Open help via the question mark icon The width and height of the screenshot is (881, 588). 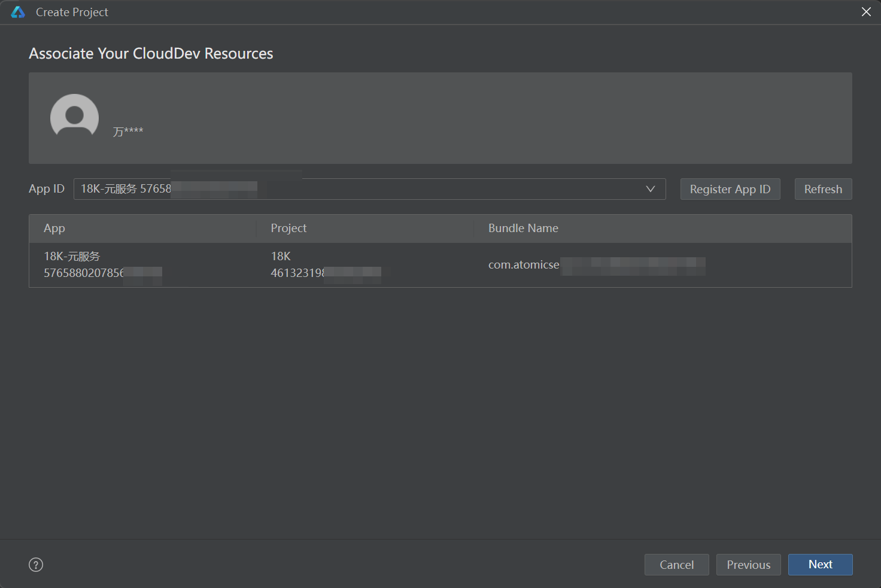[x=36, y=565]
